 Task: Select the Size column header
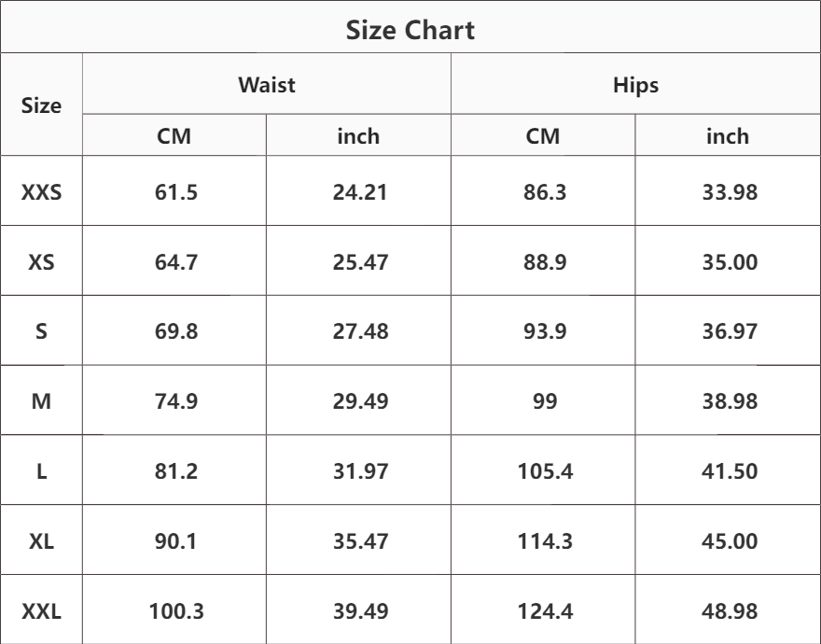[x=41, y=105]
